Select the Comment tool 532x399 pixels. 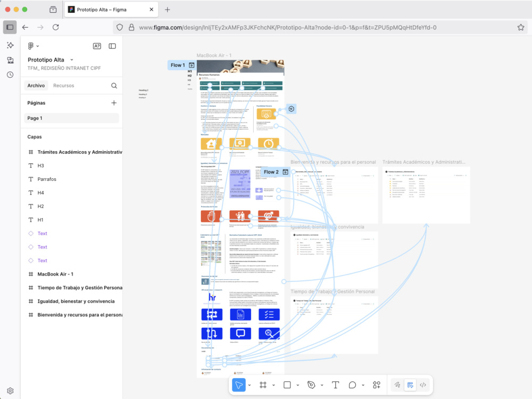point(352,385)
